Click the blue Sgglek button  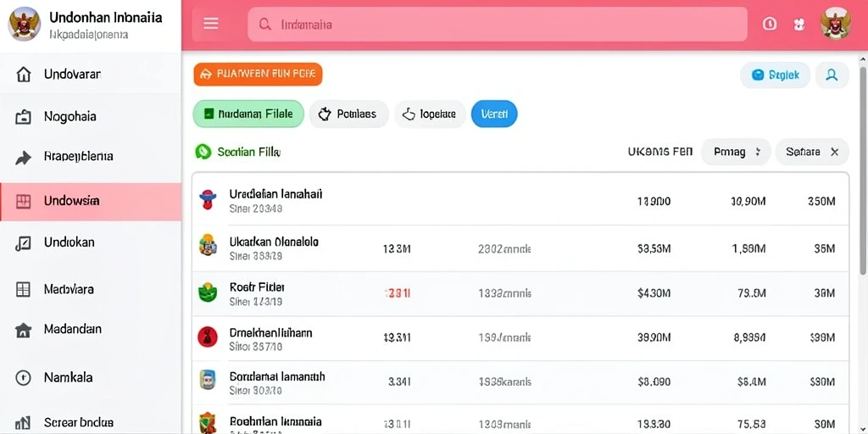[x=775, y=75]
